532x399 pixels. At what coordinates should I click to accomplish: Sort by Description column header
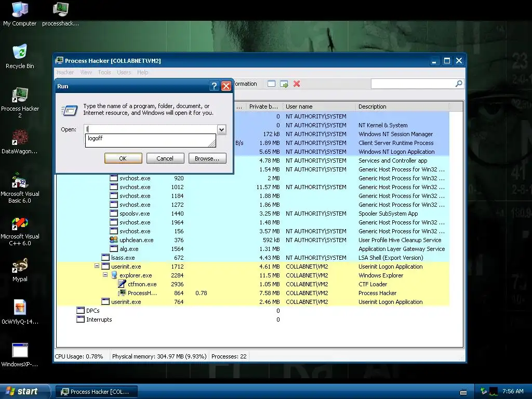point(402,107)
